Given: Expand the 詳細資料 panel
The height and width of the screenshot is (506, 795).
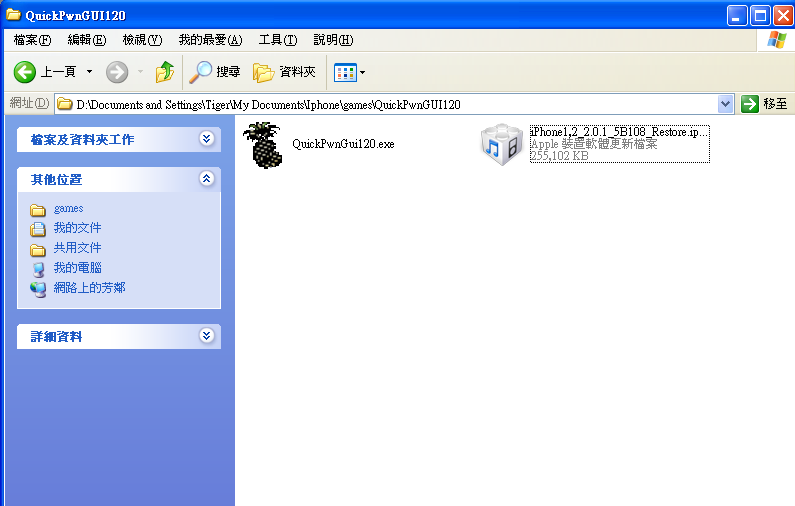Looking at the screenshot, I should click(206, 335).
